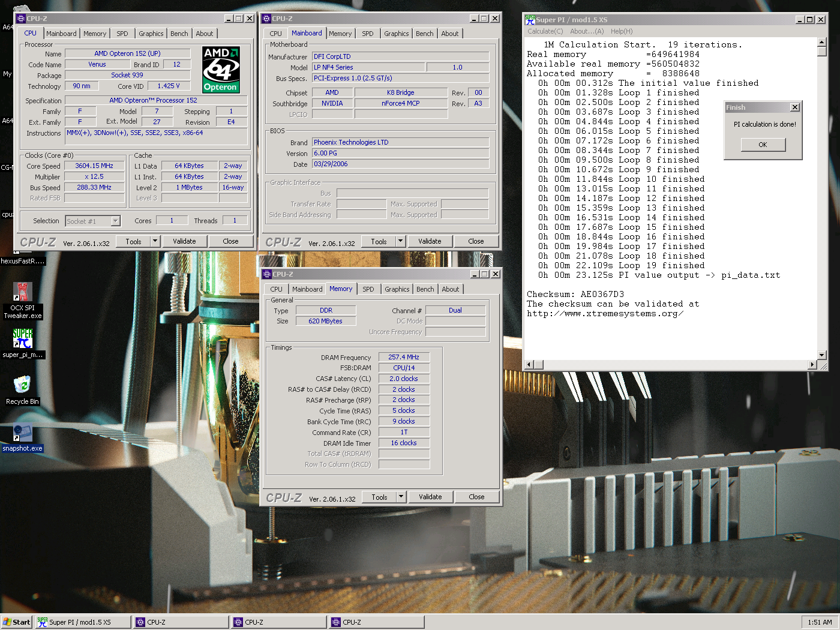Click the CAS# Latency 2.0 clocks value
This screenshot has width=840, height=630.
[404, 379]
